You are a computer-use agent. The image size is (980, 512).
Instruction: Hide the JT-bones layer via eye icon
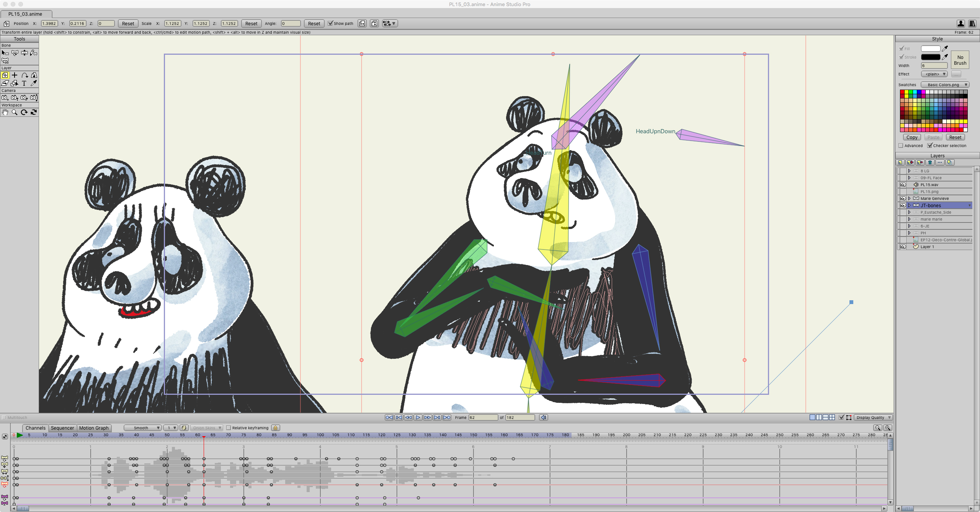point(903,205)
